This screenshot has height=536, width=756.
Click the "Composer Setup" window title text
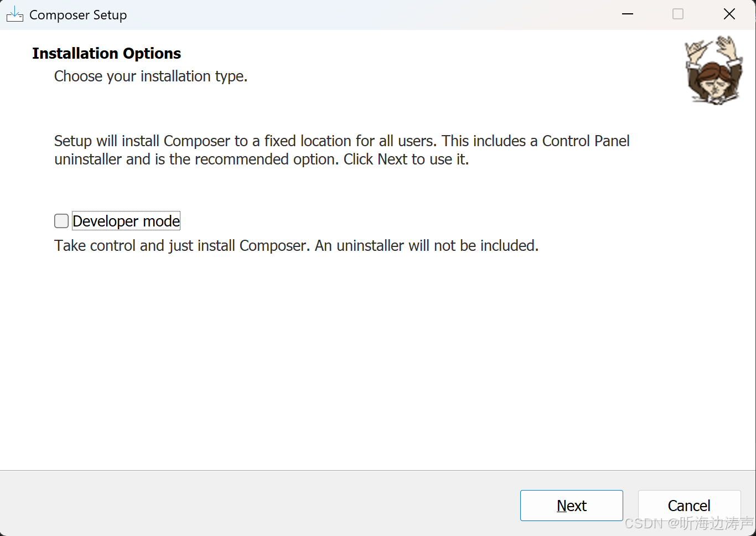pyautogui.click(x=78, y=15)
